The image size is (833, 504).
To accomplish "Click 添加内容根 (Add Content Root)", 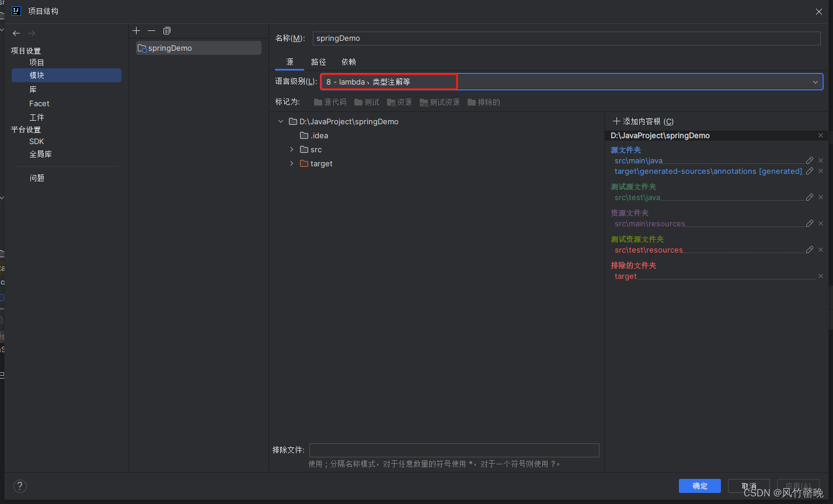I will [643, 121].
